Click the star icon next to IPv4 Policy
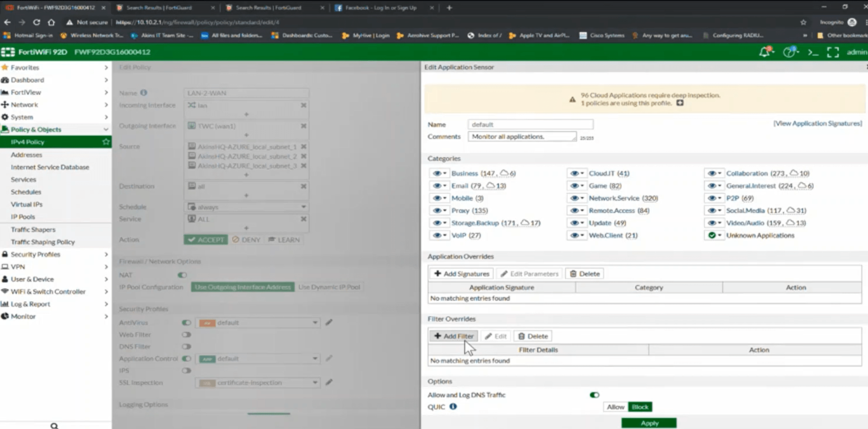This screenshot has height=429, width=868. (106, 141)
